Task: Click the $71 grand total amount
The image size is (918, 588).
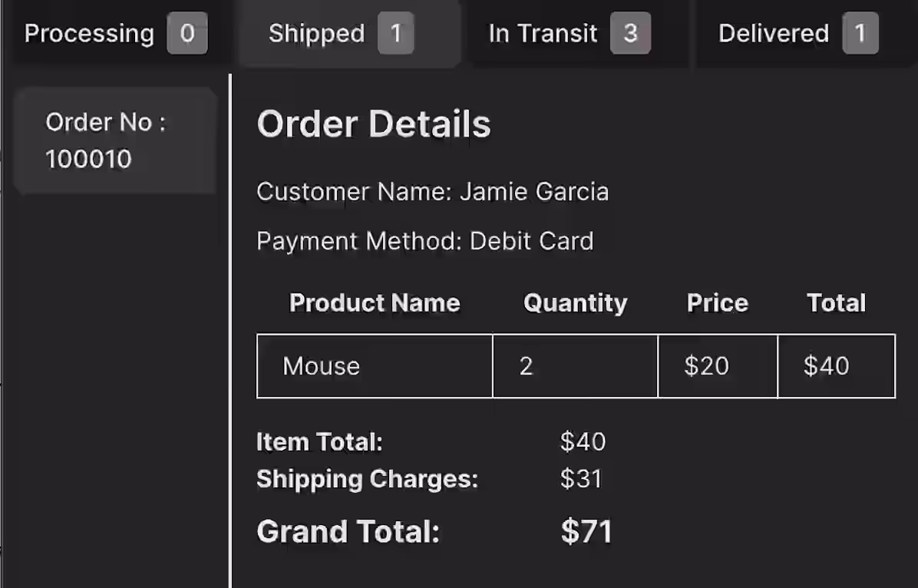Action: (x=586, y=532)
